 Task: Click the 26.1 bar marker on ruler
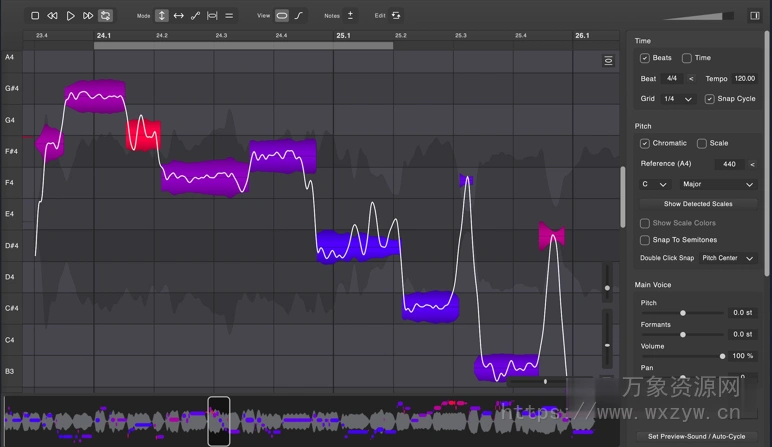[x=582, y=35]
